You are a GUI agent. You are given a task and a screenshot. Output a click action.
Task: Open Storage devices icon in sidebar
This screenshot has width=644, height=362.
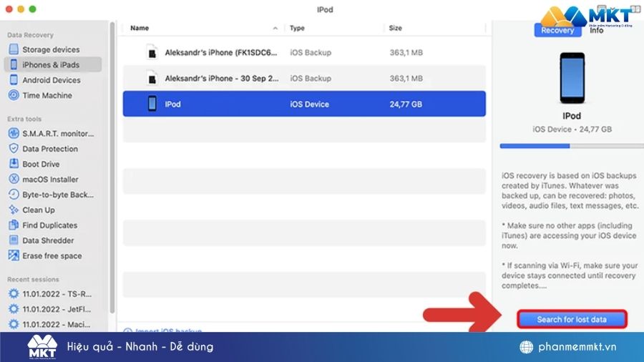coord(14,49)
